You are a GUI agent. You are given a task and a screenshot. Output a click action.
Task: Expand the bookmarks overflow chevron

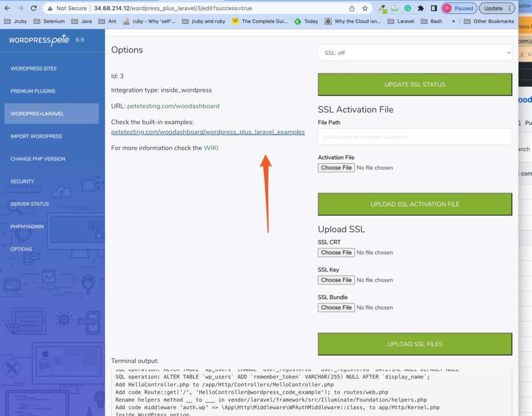tap(454, 21)
